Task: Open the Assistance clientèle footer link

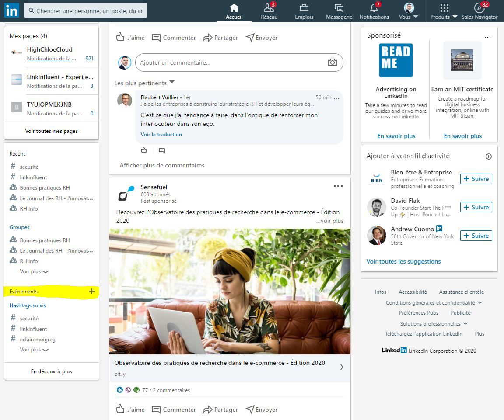Action: [x=461, y=292]
